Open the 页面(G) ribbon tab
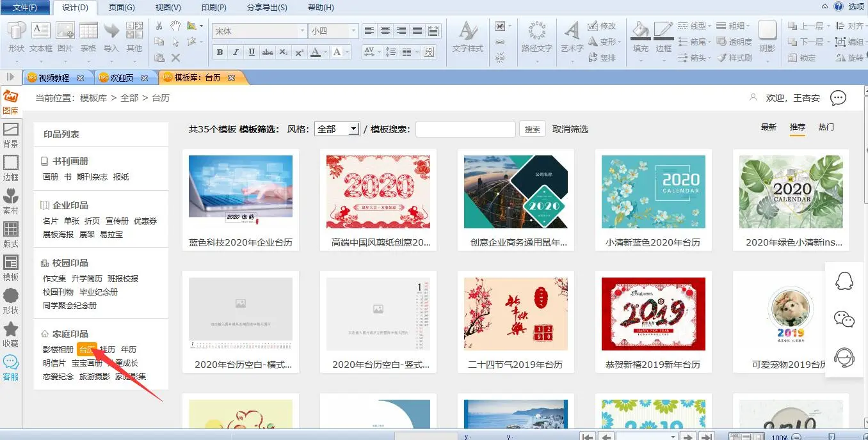 122,8
